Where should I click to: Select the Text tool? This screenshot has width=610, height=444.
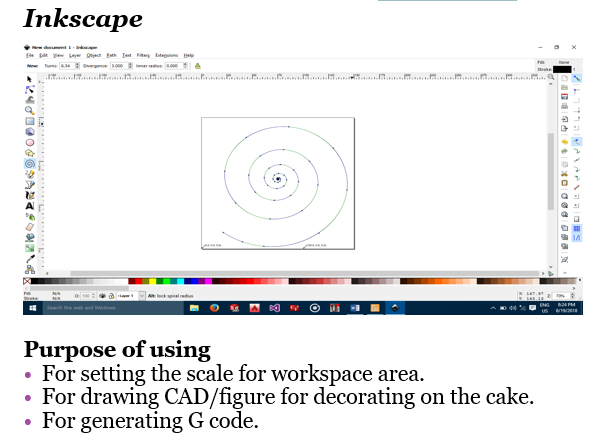[x=30, y=205]
